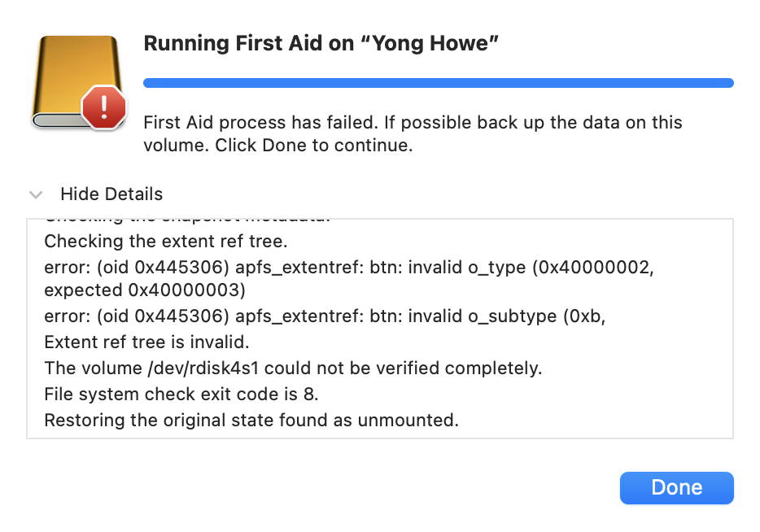Viewport: 760px width, 532px height.
Task: Click the red error alert badge
Action: [x=104, y=107]
